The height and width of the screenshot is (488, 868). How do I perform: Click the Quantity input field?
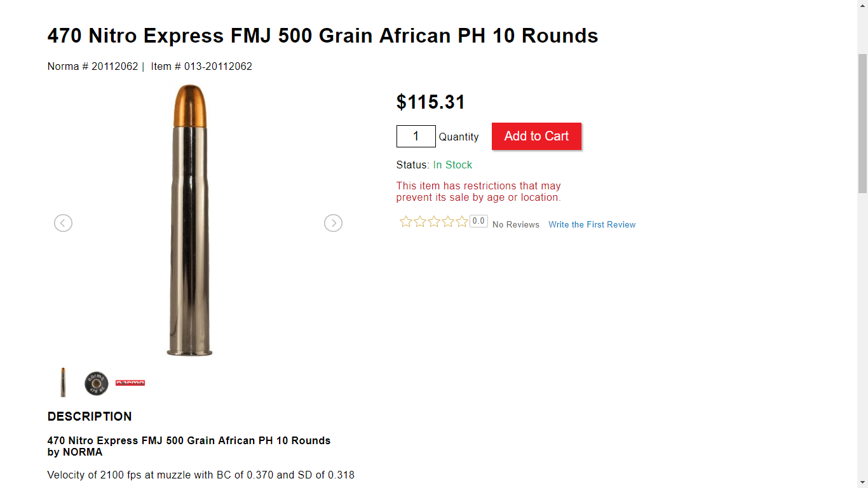coord(416,137)
